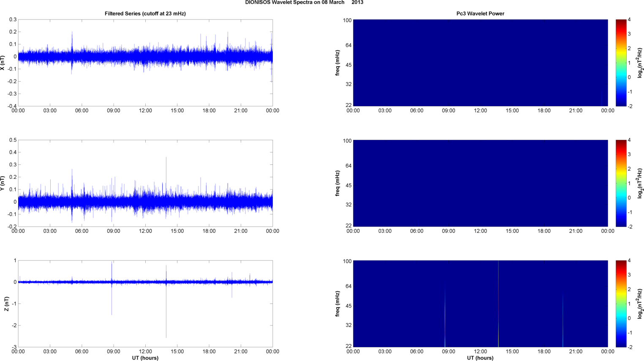The height and width of the screenshot is (361, 644).
Task: Click the "log2(nT²/Hz)" label of the Z wavelet colorbar
Action: point(640,304)
